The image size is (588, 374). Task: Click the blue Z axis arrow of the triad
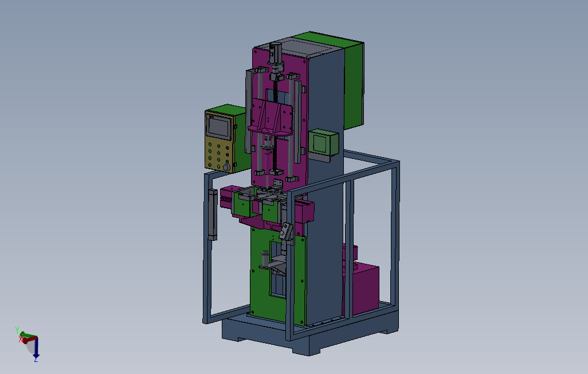point(36,349)
